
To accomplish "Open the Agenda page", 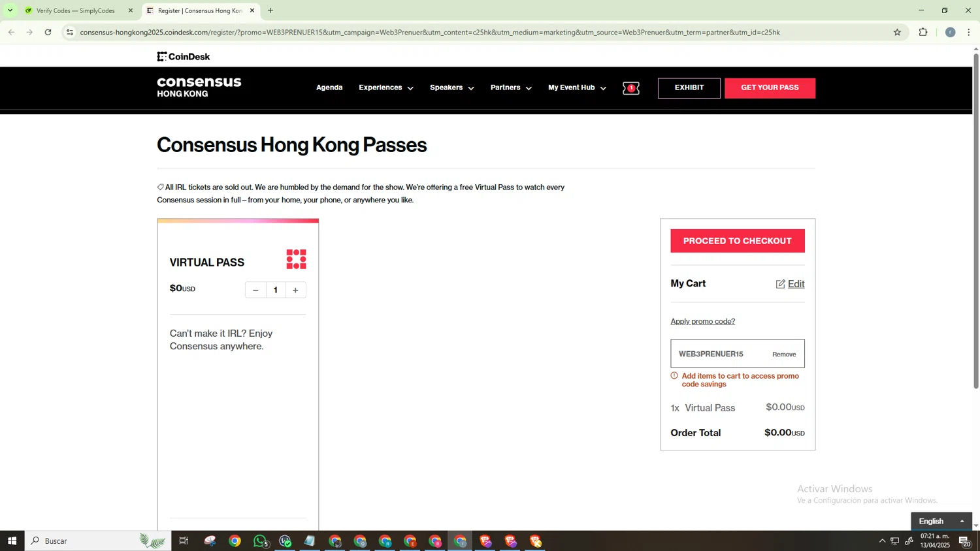I will coord(329,87).
